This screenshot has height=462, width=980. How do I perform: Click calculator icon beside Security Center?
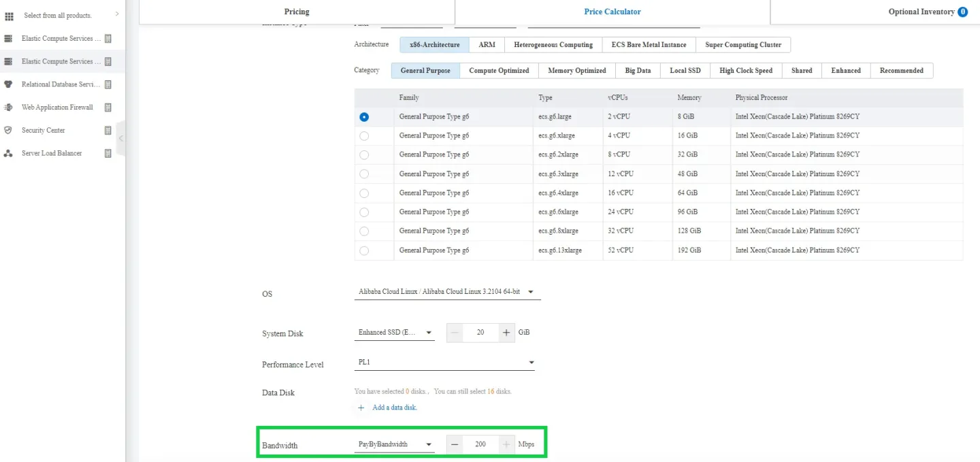[x=108, y=130]
